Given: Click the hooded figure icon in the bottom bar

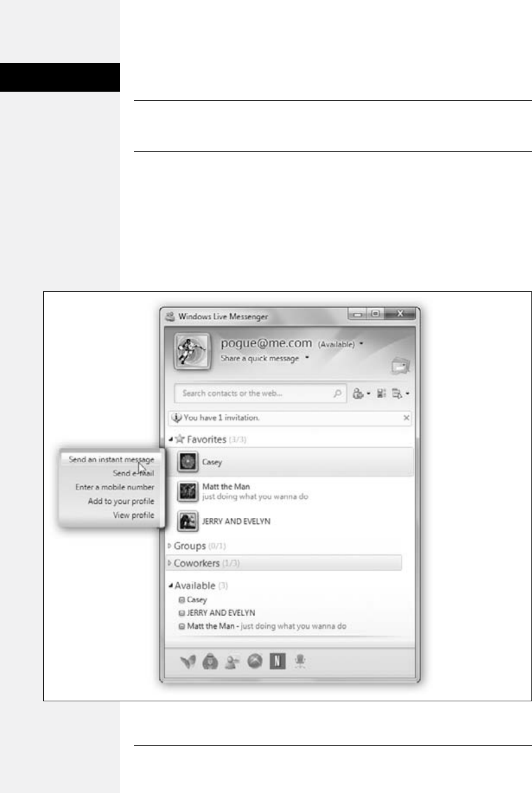Looking at the screenshot, I should pos(210,662).
